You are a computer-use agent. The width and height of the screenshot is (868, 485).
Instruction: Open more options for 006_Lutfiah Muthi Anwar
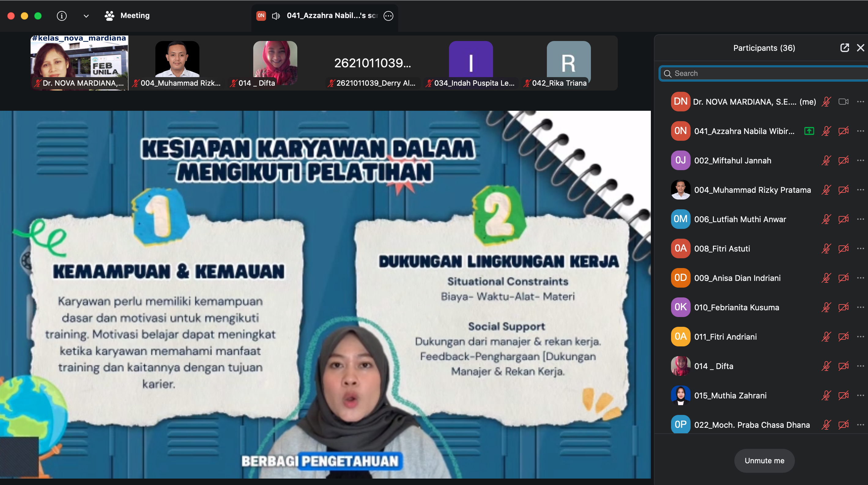[x=861, y=219]
